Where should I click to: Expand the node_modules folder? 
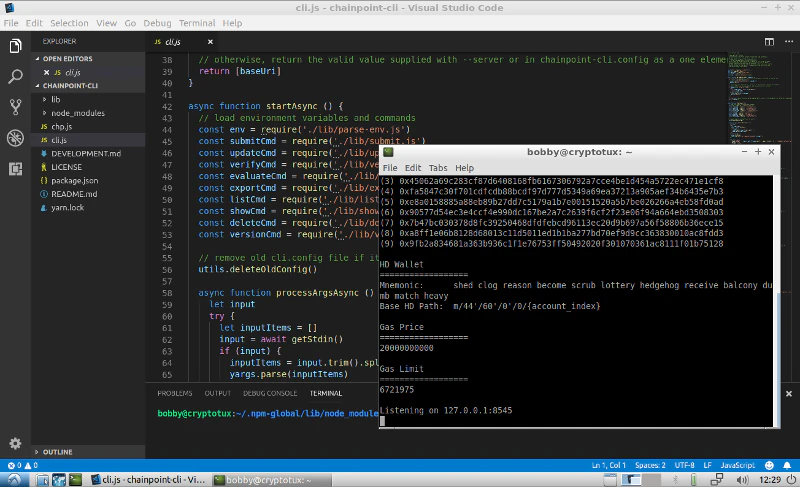[x=76, y=113]
